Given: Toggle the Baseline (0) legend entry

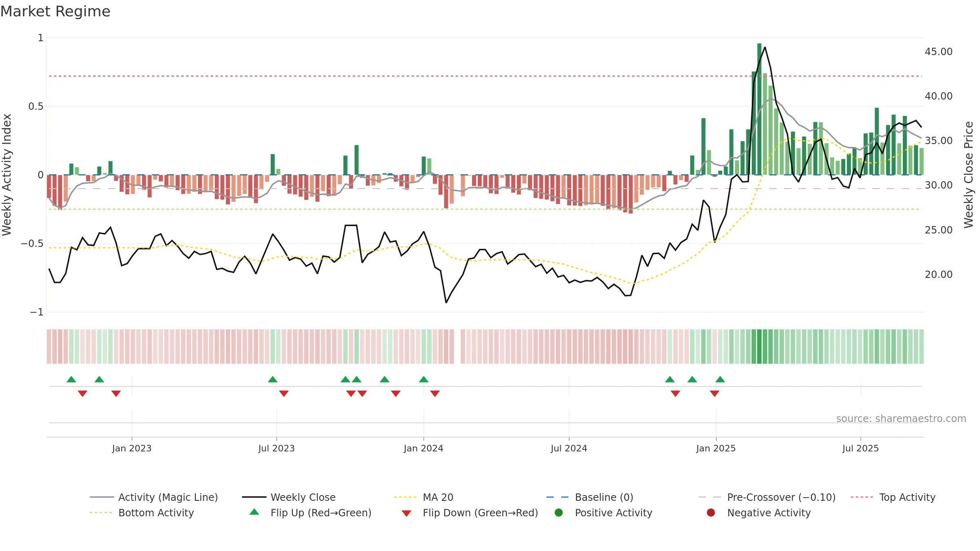Looking at the screenshot, I should click(590, 497).
